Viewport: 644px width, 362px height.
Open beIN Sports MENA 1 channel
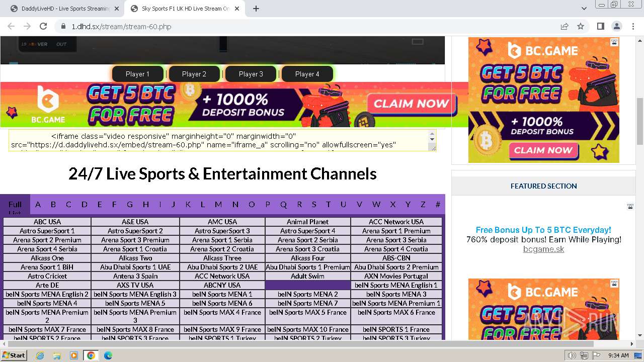coord(222,294)
